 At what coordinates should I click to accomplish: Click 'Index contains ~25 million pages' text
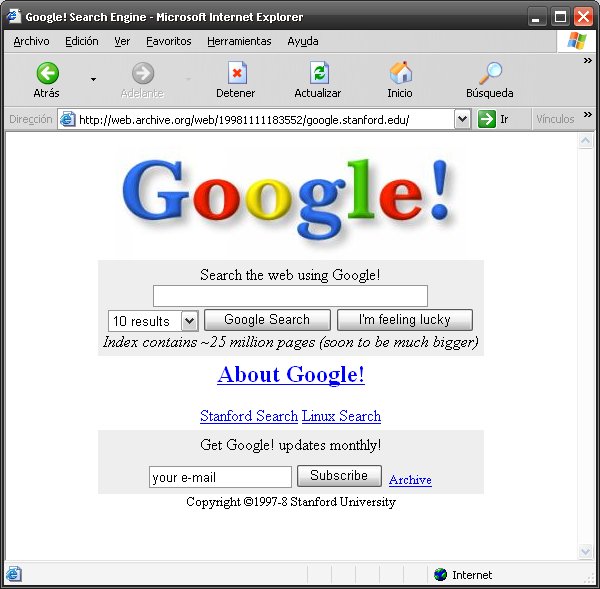[x=209, y=342]
